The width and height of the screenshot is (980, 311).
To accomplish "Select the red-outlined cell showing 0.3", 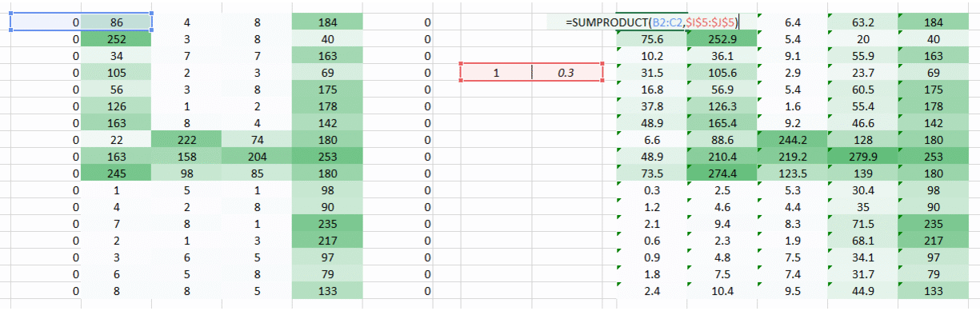I will (567, 72).
